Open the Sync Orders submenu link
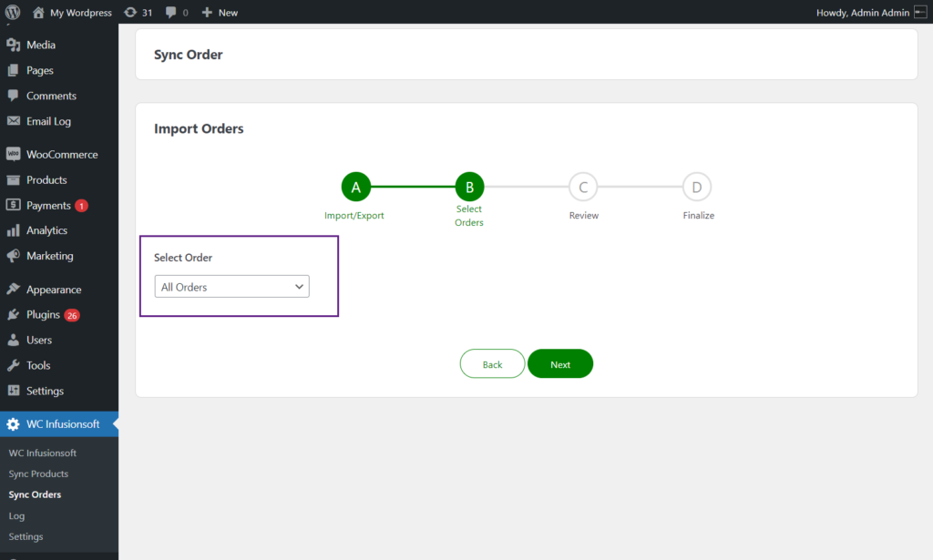933x560 pixels. coord(35,494)
